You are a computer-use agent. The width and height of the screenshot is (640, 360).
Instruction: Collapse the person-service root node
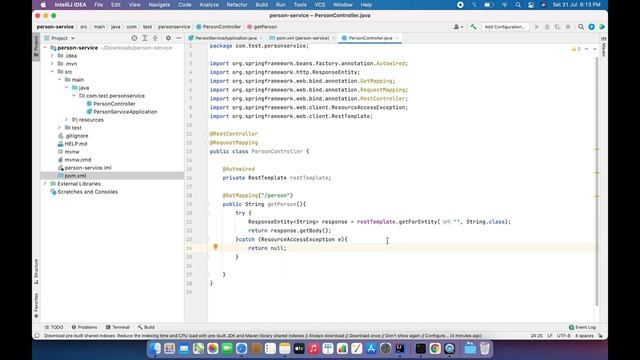[45, 48]
